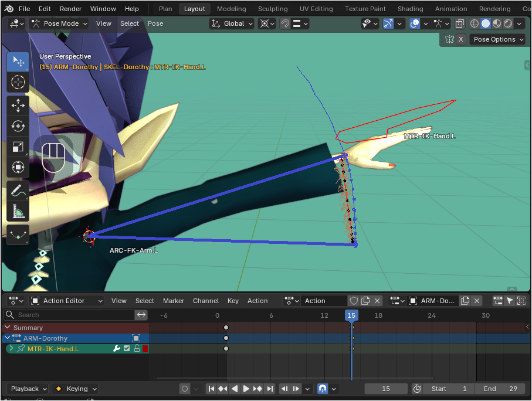Jump to the animation start frame

click(211, 389)
